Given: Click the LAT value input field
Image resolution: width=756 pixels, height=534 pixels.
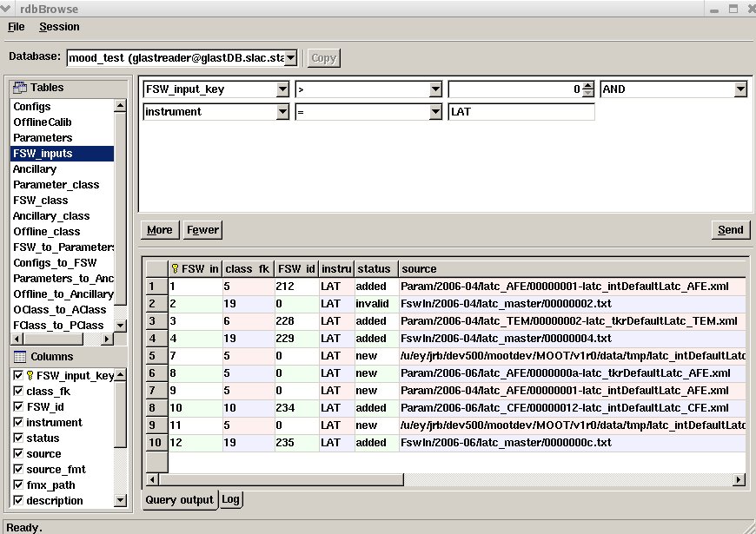Looking at the screenshot, I should [x=521, y=112].
